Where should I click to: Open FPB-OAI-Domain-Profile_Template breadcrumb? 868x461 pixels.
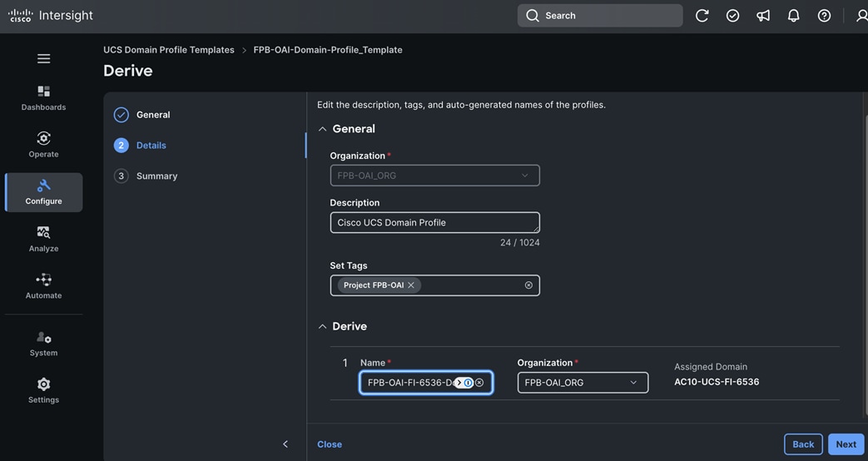(x=328, y=50)
